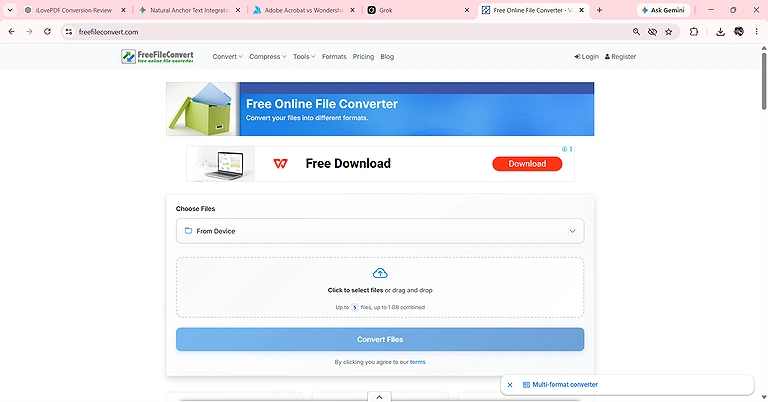Close the Grok tab
The height and width of the screenshot is (402, 768).
467,10
